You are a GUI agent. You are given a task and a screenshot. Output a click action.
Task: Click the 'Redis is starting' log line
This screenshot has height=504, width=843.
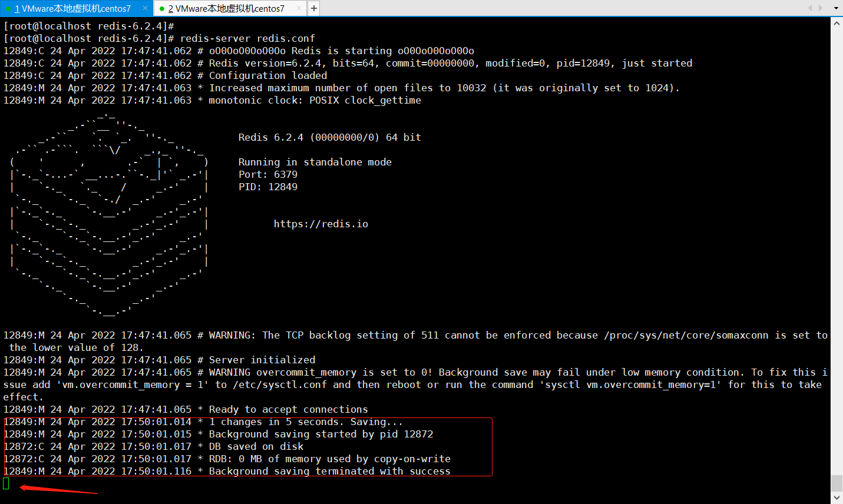[239, 51]
